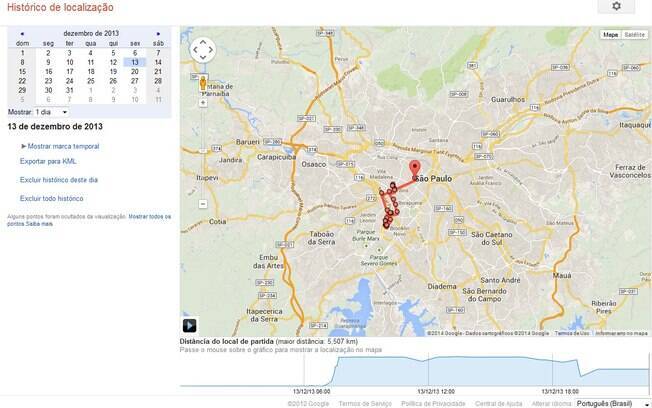Click the Carapicuíba label on the map

pyautogui.click(x=277, y=157)
